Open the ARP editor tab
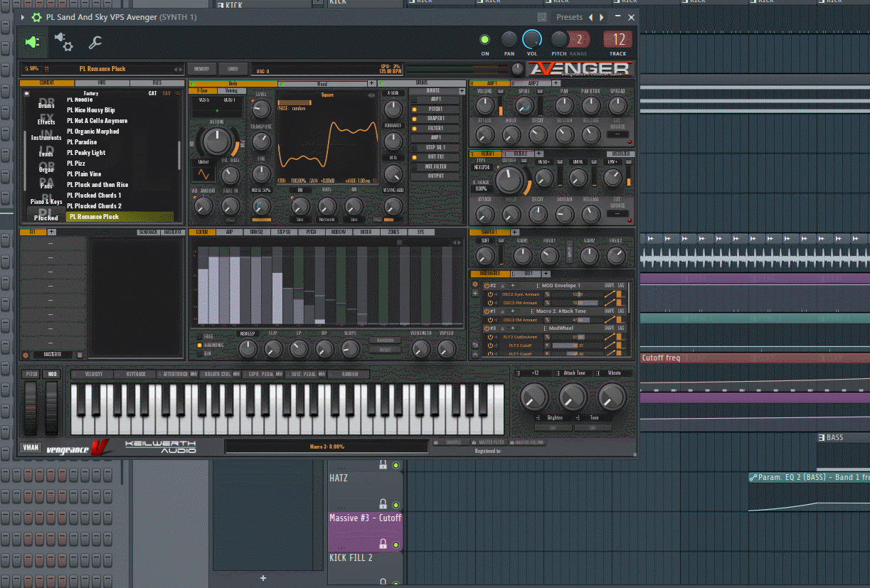The image size is (870, 588). pyautogui.click(x=229, y=232)
